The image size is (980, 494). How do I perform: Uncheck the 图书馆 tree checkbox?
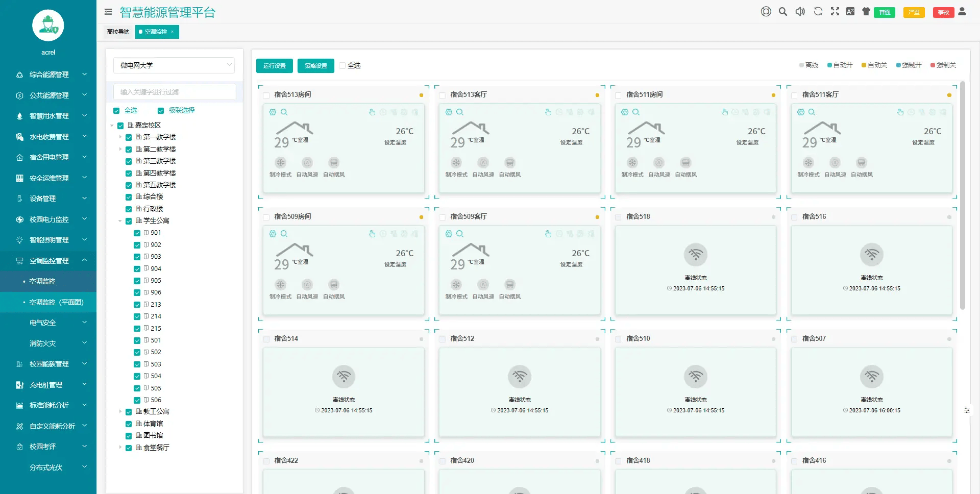[x=129, y=436]
